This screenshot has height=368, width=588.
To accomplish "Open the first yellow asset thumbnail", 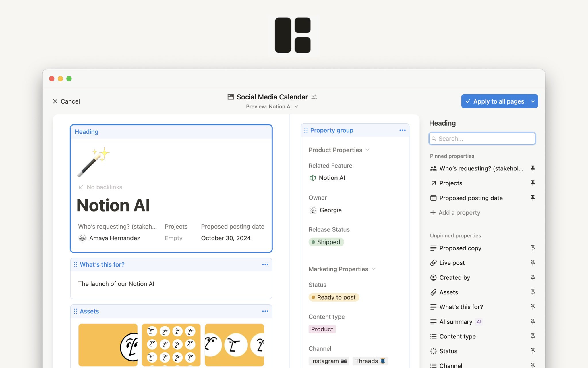I will [108, 345].
